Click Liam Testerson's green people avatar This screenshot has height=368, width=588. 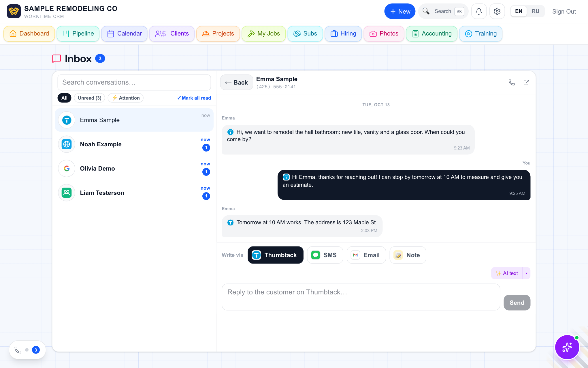pyautogui.click(x=67, y=193)
